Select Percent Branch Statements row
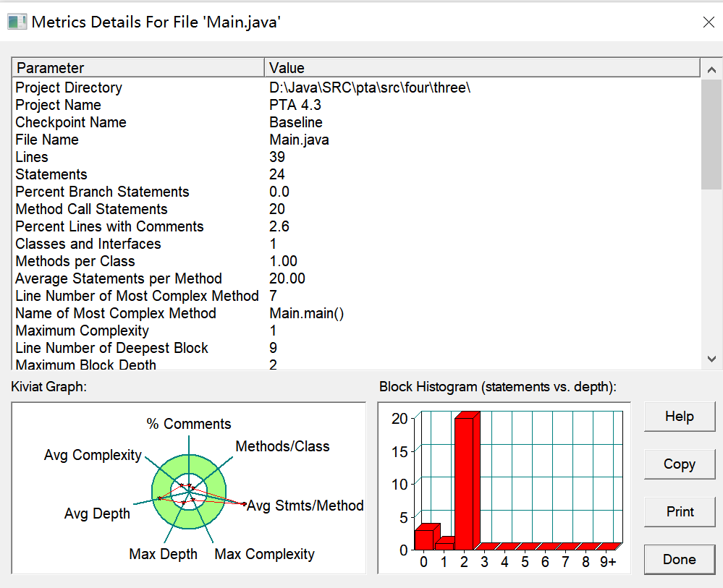Image resolution: width=723 pixels, height=588 pixels. coord(356,192)
